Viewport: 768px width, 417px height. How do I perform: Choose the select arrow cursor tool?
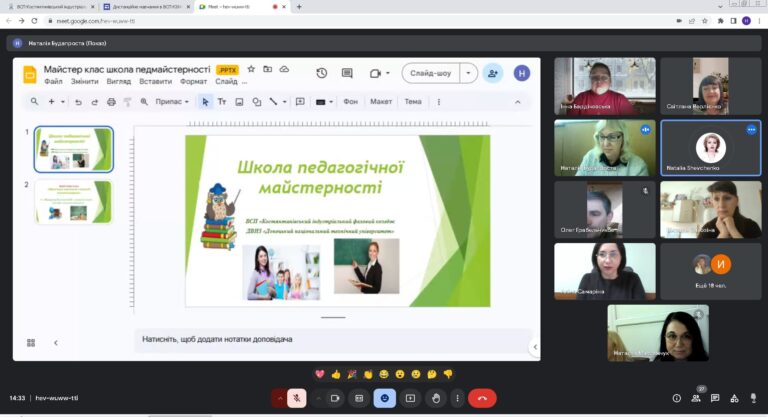(x=205, y=102)
